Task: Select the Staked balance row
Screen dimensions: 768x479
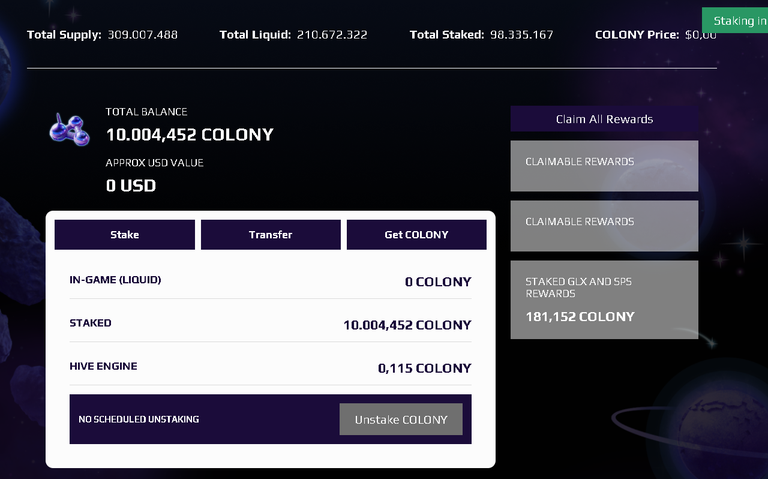Action: 270,324
